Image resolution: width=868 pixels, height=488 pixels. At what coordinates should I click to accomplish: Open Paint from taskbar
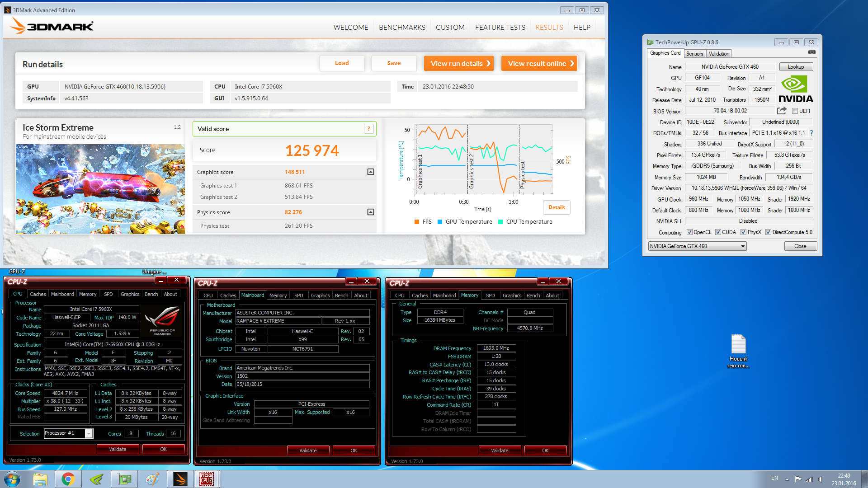(x=152, y=479)
